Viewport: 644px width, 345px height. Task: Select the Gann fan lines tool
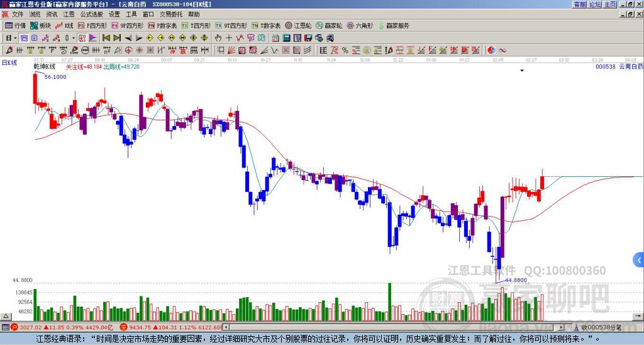[x=231, y=50]
